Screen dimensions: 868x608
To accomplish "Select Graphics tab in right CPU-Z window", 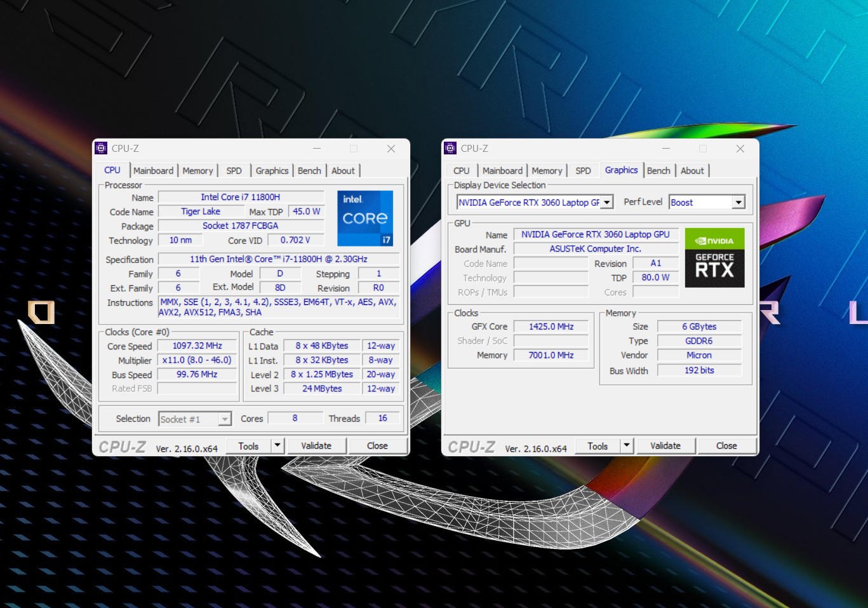I will [622, 170].
